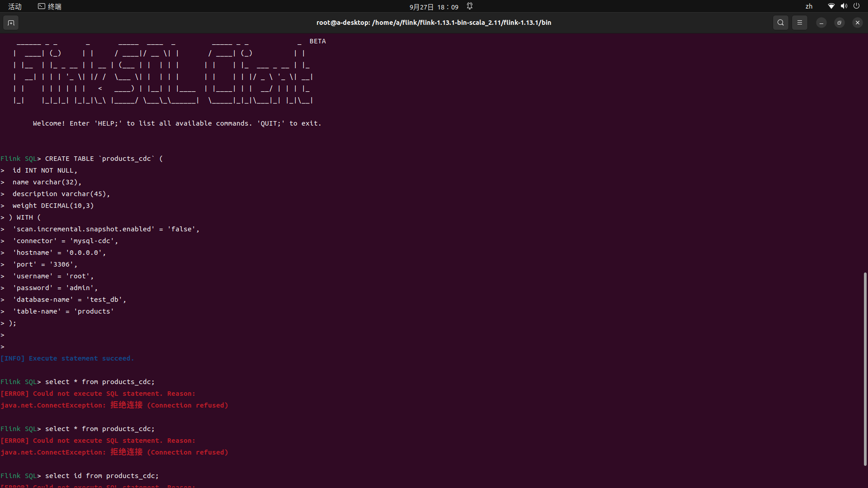Click the Wi-Fi status icon
Screen dimensions: 868x488
pyautogui.click(x=831, y=6)
